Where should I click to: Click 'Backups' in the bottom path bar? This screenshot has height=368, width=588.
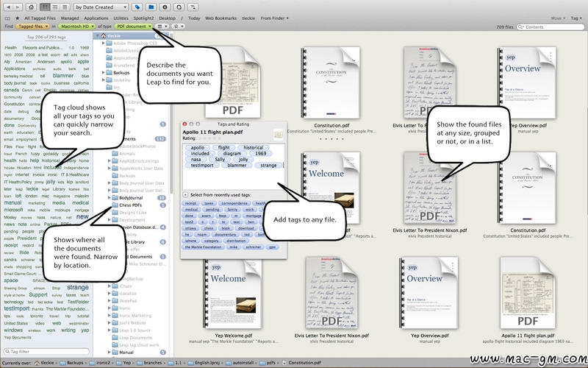(x=75, y=363)
